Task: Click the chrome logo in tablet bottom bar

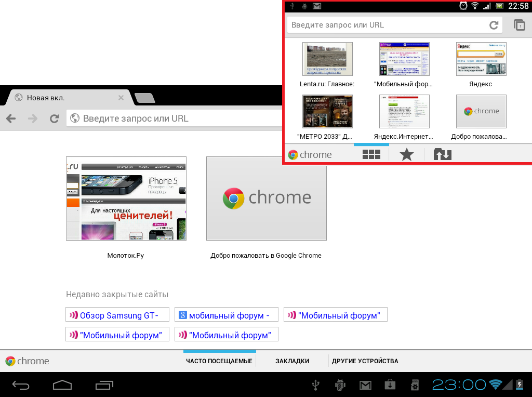Action: click(x=27, y=361)
